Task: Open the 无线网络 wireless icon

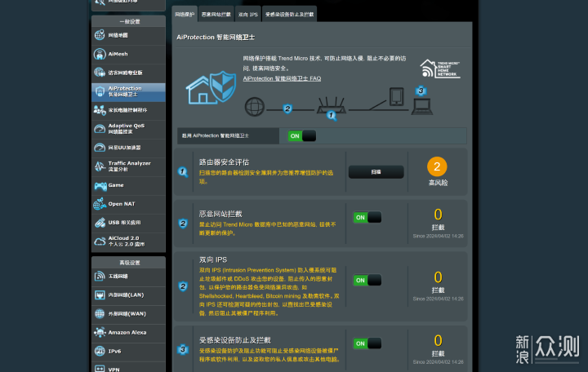Action: click(100, 276)
